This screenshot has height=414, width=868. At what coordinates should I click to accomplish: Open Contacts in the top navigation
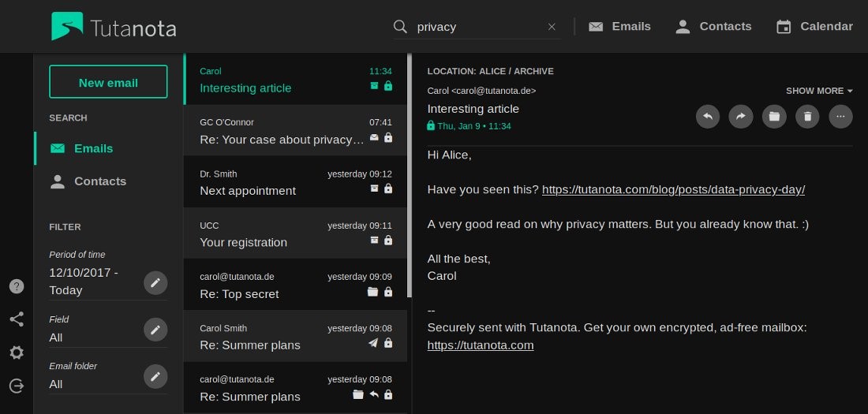pos(713,27)
